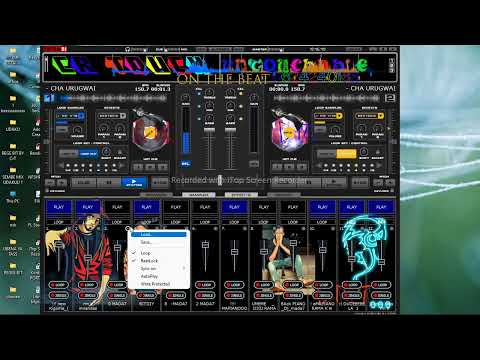This screenshot has width=480, height=360.
Task: Expand the Sync on submenu
Action: pos(159,268)
